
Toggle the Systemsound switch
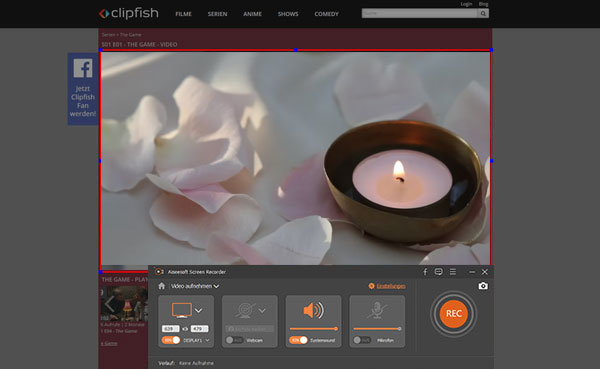(298, 340)
